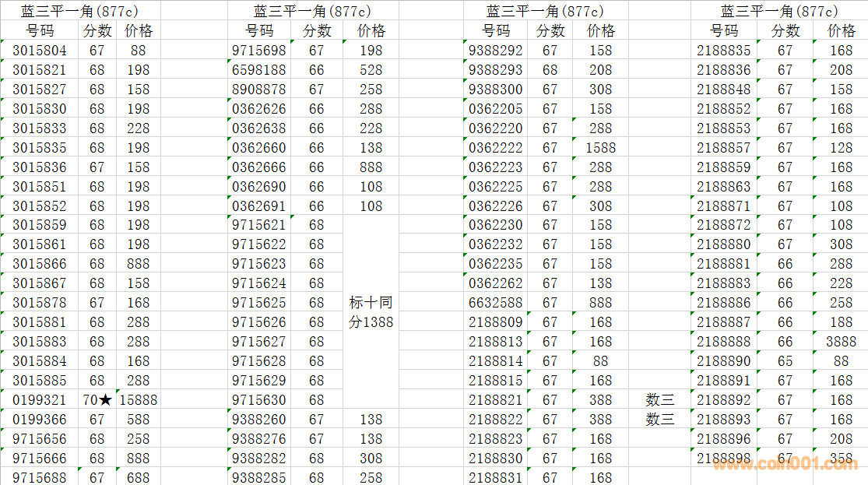Click number cell 6598188

(x=259, y=70)
